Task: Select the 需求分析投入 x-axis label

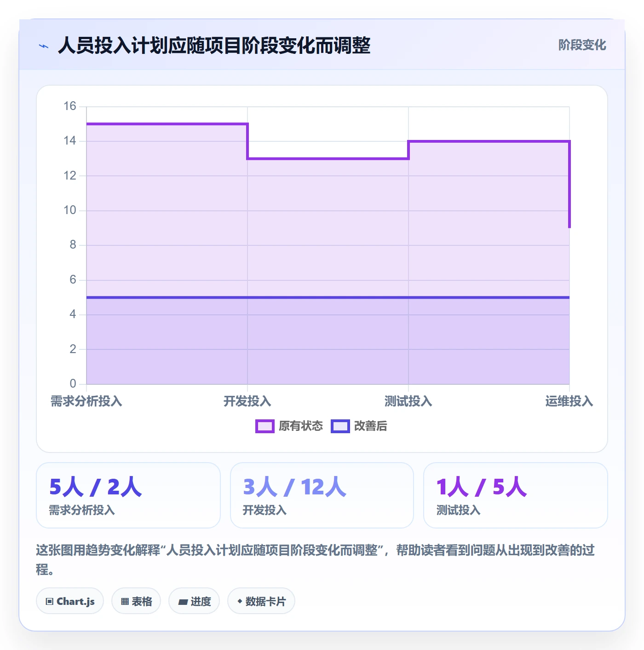Action: (x=86, y=401)
